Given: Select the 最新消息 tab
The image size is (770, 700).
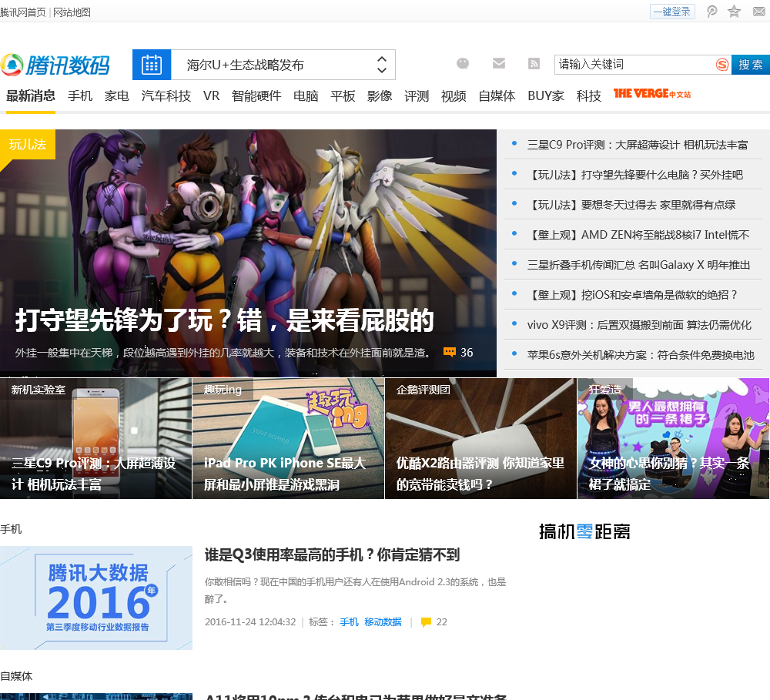Looking at the screenshot, I should click(x=31, y=96).
